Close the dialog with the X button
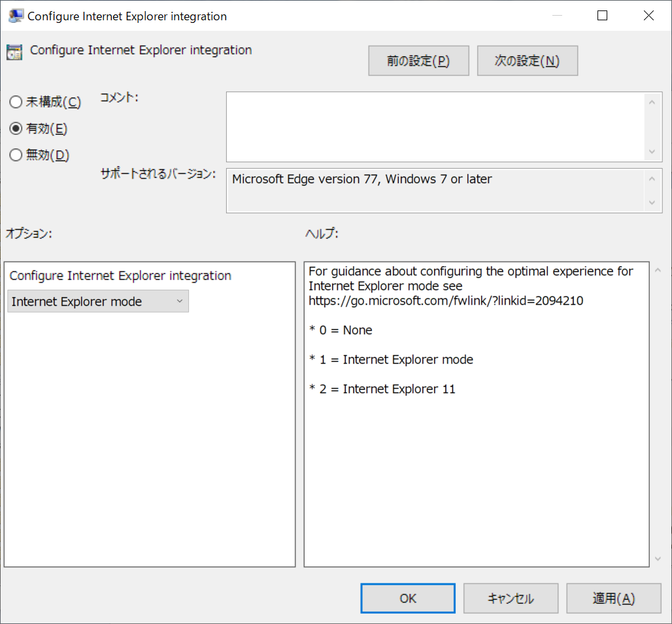The height and width of the screenshot is (624, 672). 648,16
